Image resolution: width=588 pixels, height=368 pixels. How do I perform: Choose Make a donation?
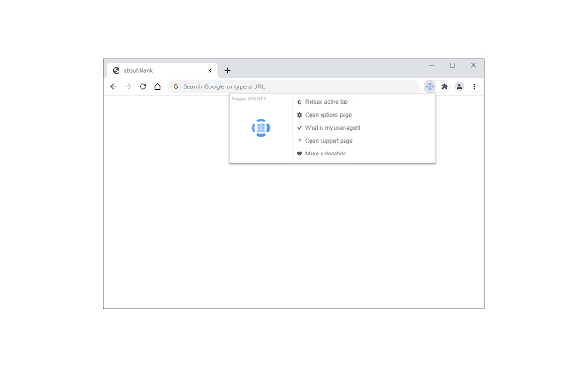pyautogui.click(x=322, y=154)
